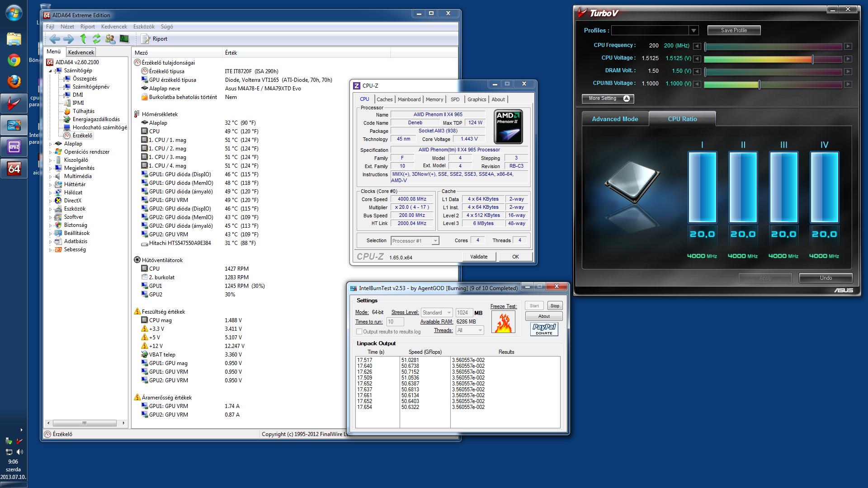This screenshot has height=488, width=868.
Task: Decrease CPU/NB Voltage with left arrow
Action: pyautogui.click(x=697, y=84)
